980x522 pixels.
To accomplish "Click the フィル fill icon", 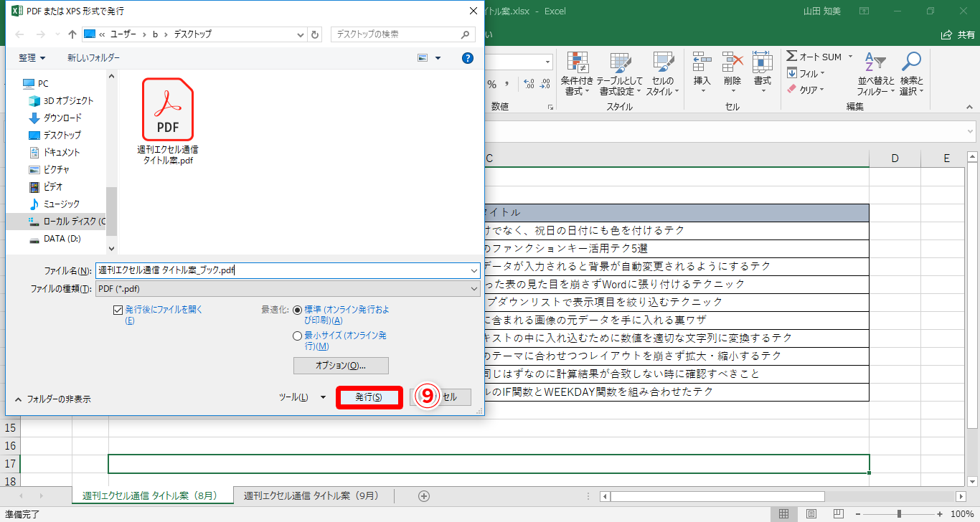I will (792, 73).
